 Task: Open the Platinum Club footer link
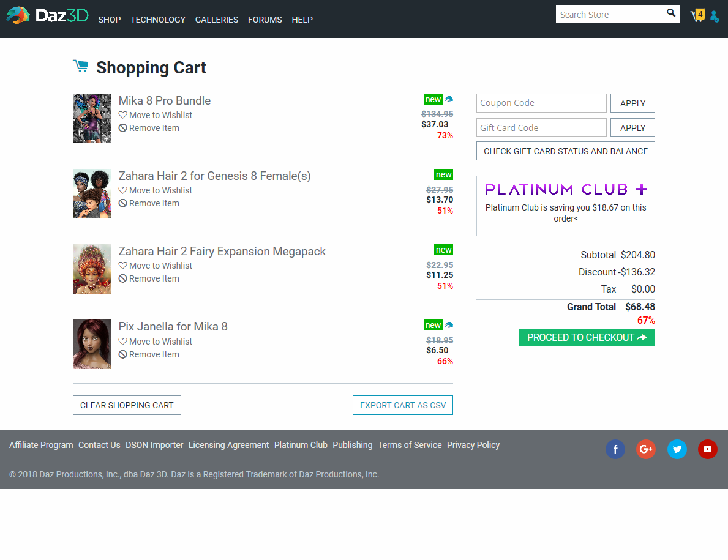point(301,445)
